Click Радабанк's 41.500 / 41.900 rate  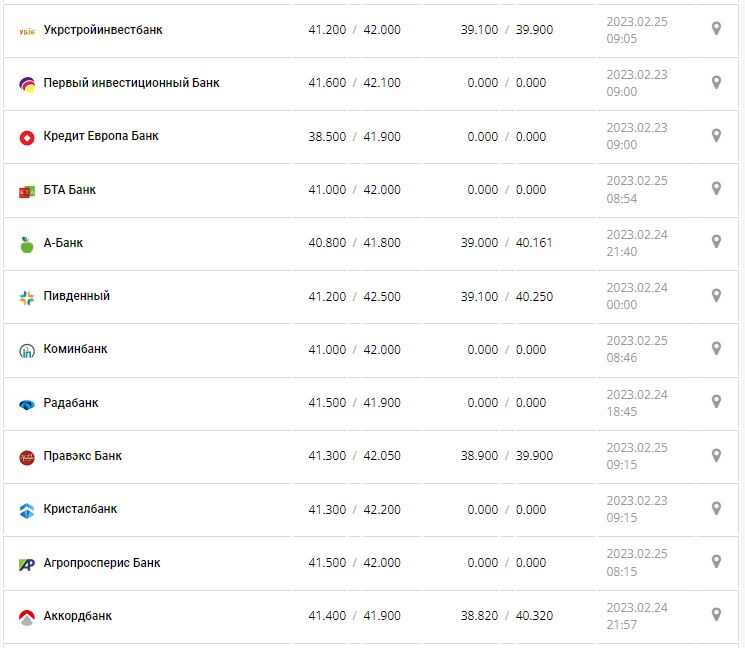(354, 403)
